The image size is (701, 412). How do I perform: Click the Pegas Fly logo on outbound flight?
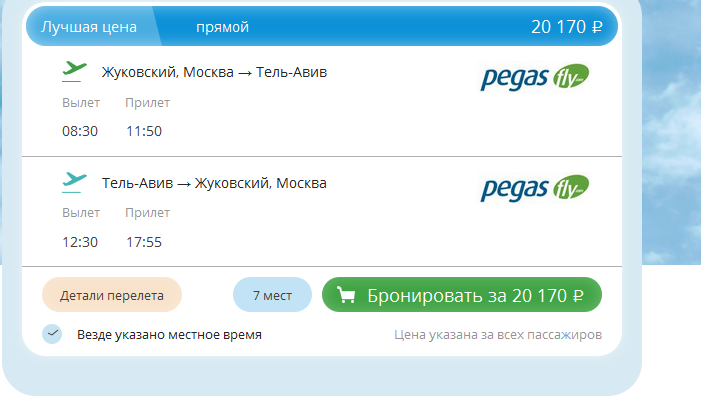pos(535,77)
